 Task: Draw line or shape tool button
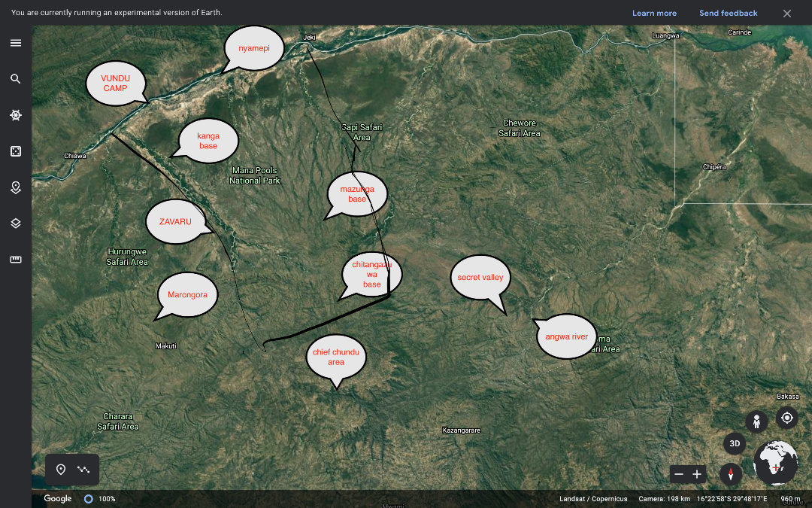tap(83, 470)
